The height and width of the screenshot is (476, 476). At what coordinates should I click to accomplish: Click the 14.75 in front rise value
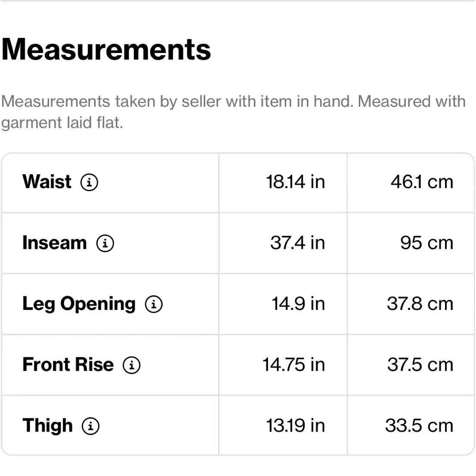pyautogui.click(x=294, y=365)
